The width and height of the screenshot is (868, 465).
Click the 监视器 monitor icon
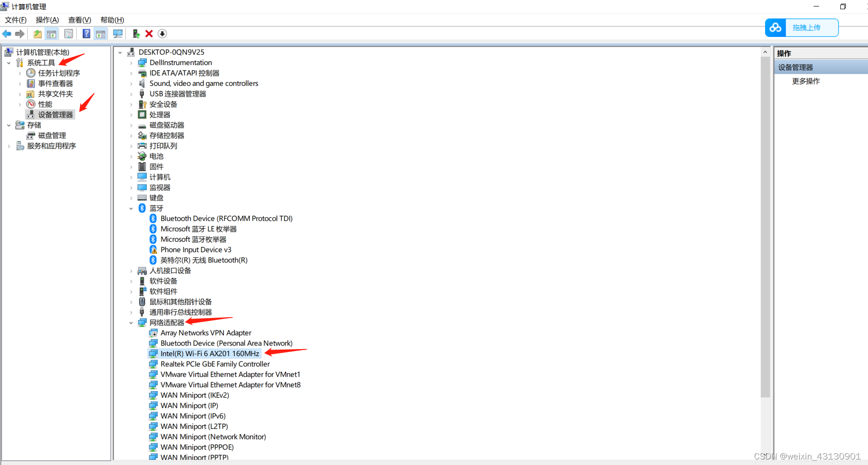(142, 187)
